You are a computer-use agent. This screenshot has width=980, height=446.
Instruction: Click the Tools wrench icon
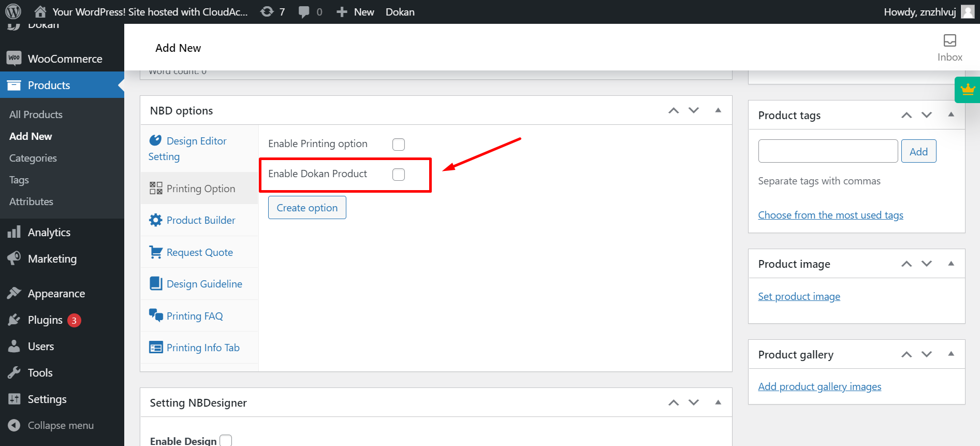point(14,372)
